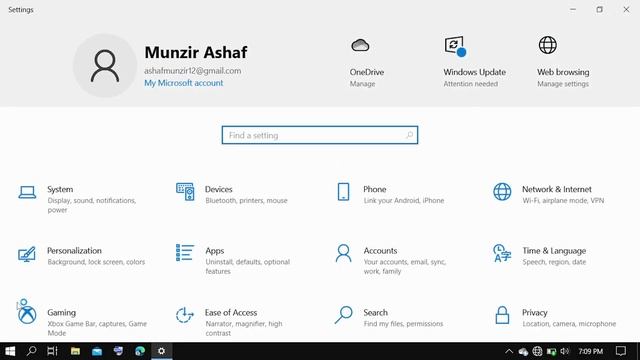Click the taskbar icon left of Edge
Image resolution: width=640 pixels, height=360 pixels.
(x=118, y=351)
